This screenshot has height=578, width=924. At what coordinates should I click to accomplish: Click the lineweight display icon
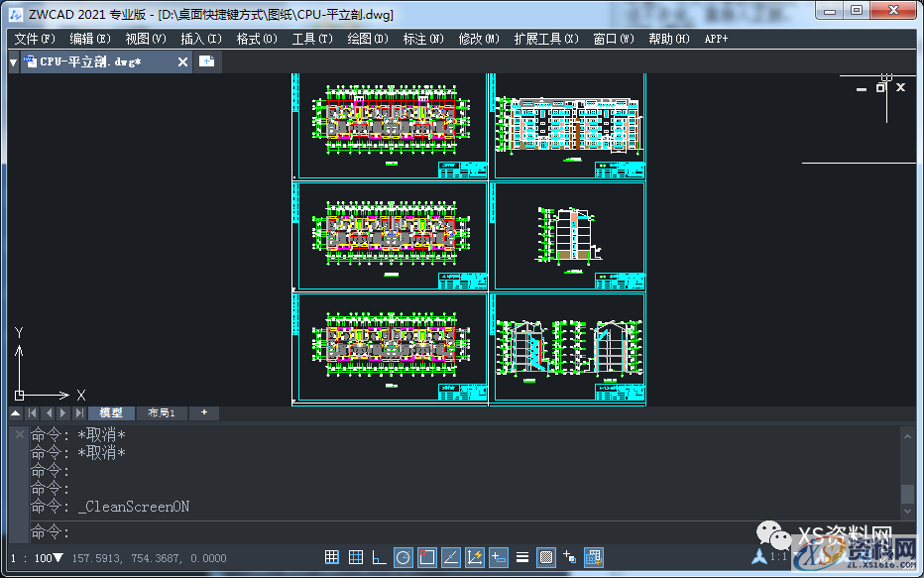(x=522, y=558)
